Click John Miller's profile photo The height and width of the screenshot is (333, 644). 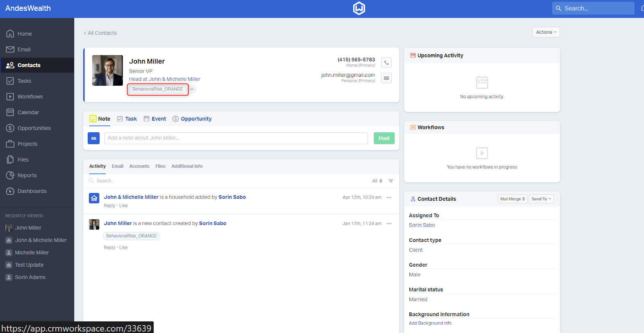point(107,70)
